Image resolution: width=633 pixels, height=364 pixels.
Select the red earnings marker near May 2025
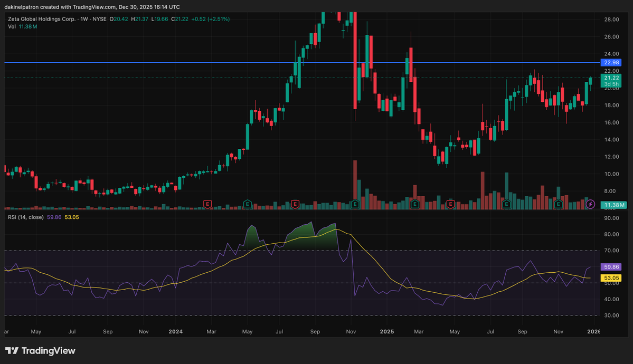point(450,204)
